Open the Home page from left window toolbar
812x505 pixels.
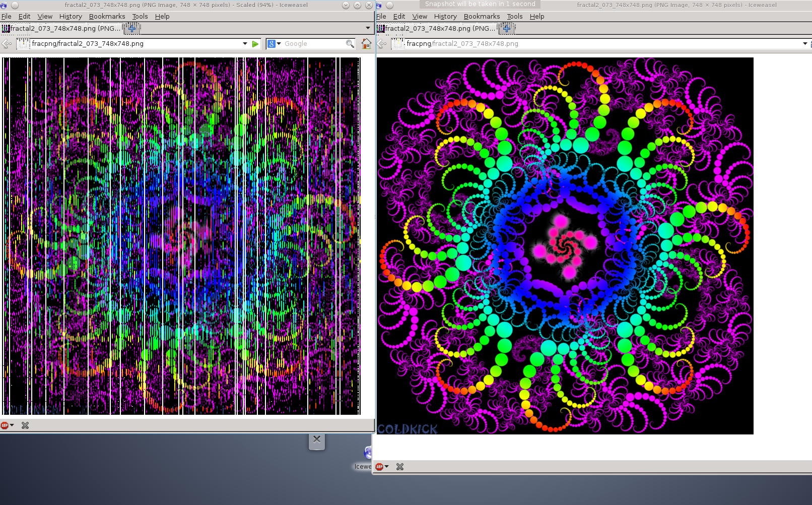click(x=366, y=44)
